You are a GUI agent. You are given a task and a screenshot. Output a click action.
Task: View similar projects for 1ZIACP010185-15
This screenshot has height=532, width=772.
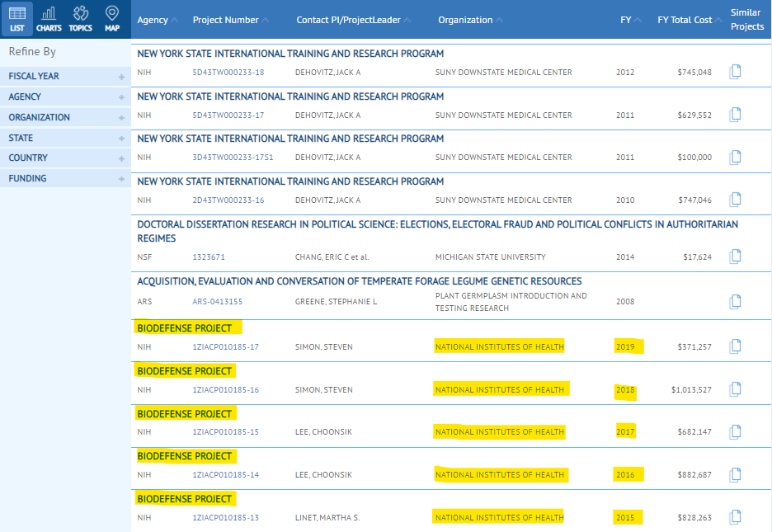point(735,431)
